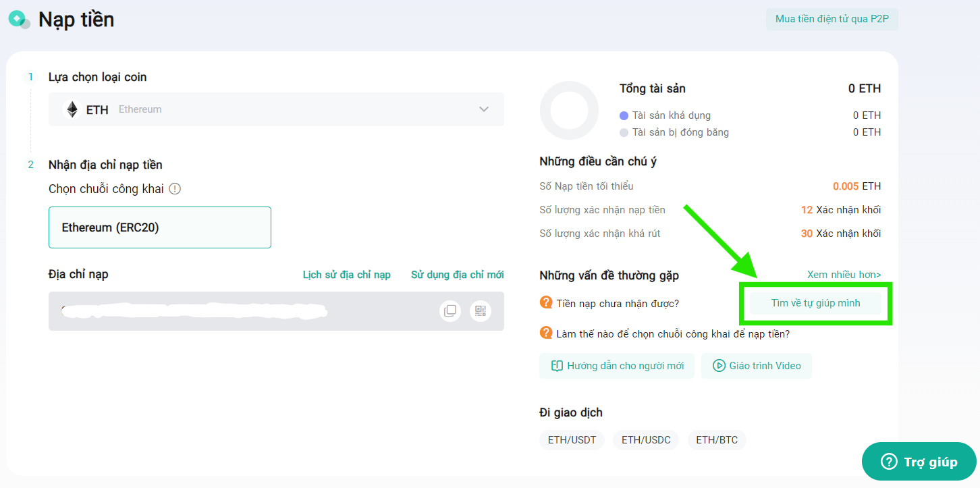This screenshot has width=980, height=488.
Task: Click the donut chart of total assets
Action: click(x=569, y=110)
